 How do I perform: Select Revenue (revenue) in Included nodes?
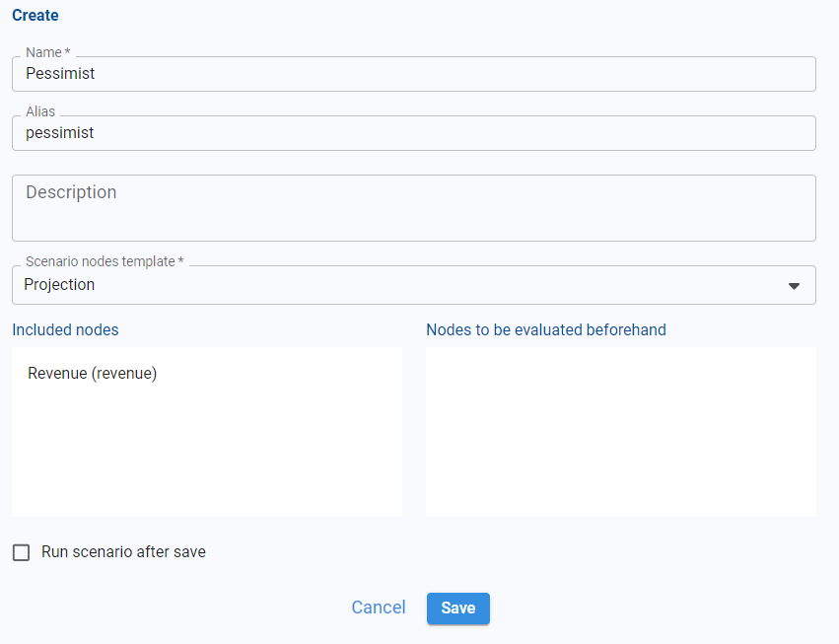click(x=93, y=374)
